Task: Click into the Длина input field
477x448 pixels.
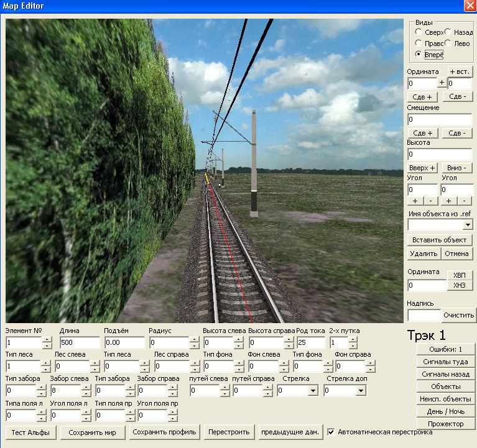Action: (x=80, y=343)
